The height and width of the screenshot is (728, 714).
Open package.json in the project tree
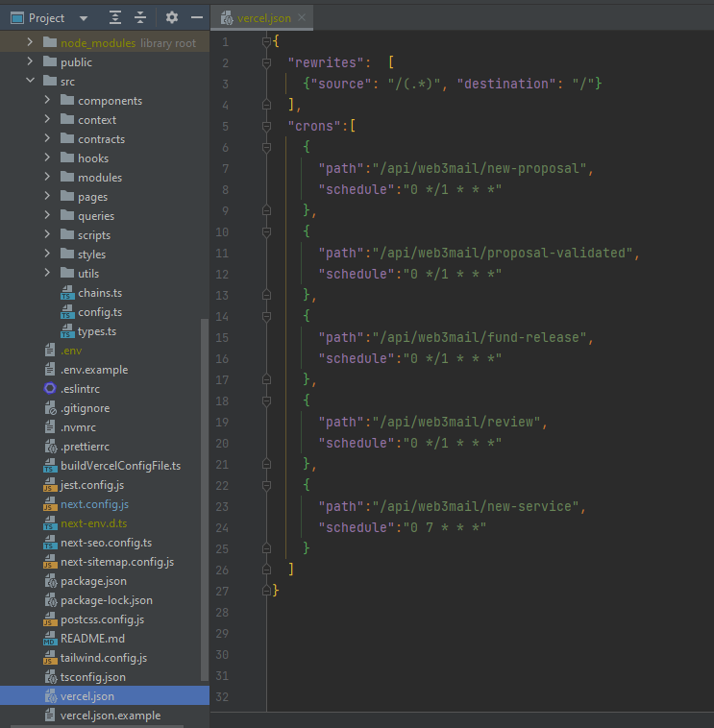pos(92,581)
